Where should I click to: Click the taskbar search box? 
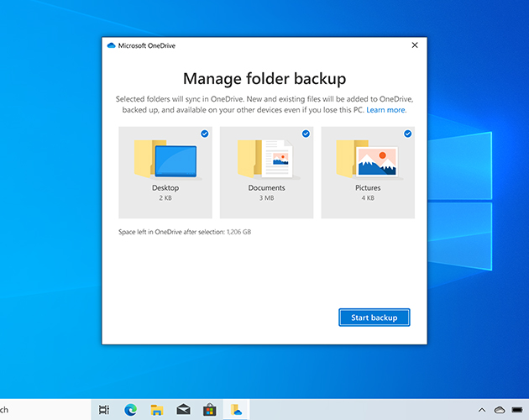45,410
